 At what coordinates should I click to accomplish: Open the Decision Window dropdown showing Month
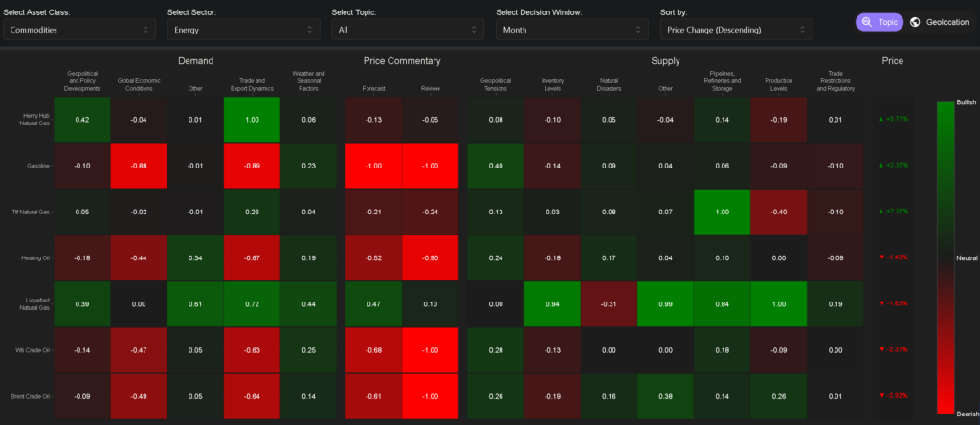572,30
